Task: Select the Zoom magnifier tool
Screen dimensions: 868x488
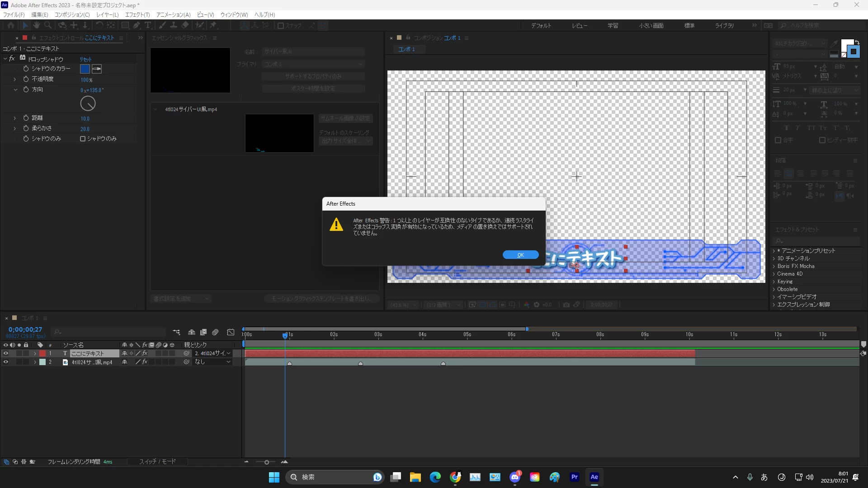Action: 48,26
